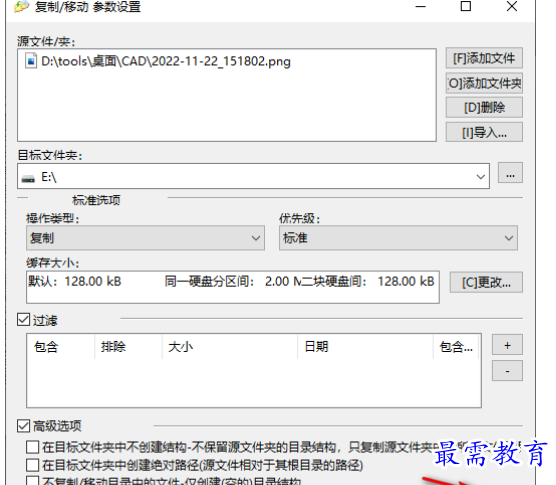The image size is (556, 485).
Task: Click the [F]添加文件 button
Action: tap(484, 58)
